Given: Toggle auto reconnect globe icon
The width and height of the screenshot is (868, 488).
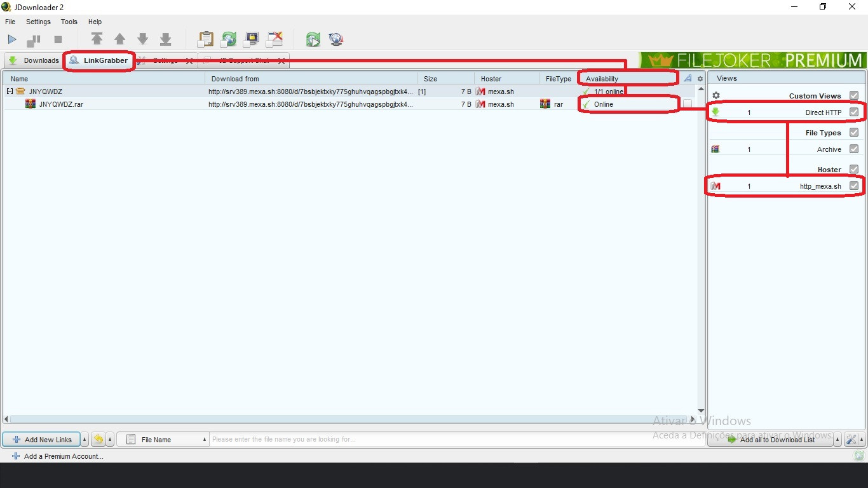Looking at the screenshot, I should [x=229, y=39].
